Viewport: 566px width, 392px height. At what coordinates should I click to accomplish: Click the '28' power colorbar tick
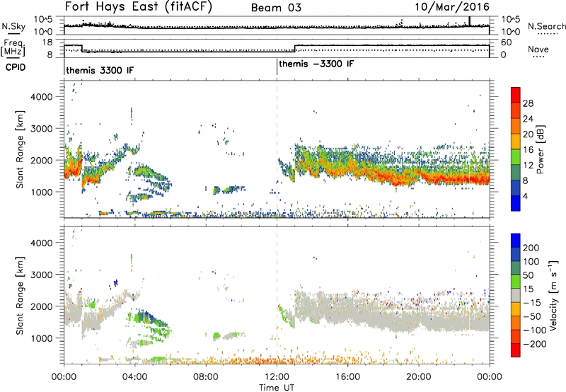pyautogui.click(x=528, y=103)
